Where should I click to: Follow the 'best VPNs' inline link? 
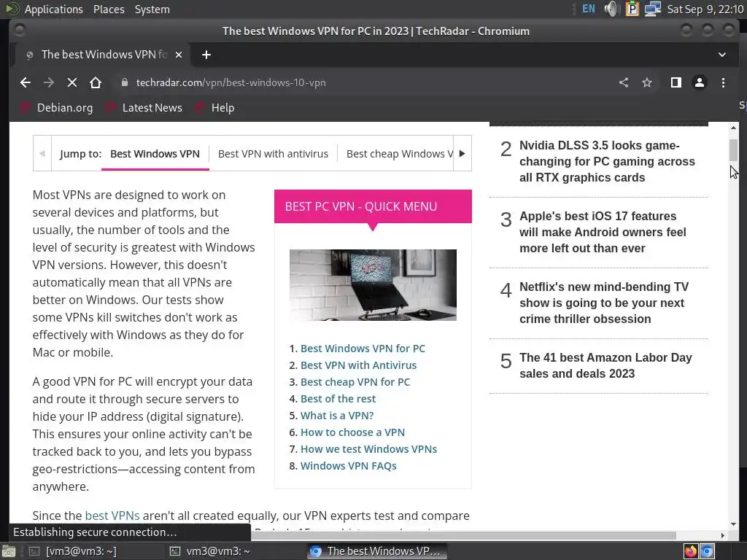pyautogui.click(x=112, y=516)
